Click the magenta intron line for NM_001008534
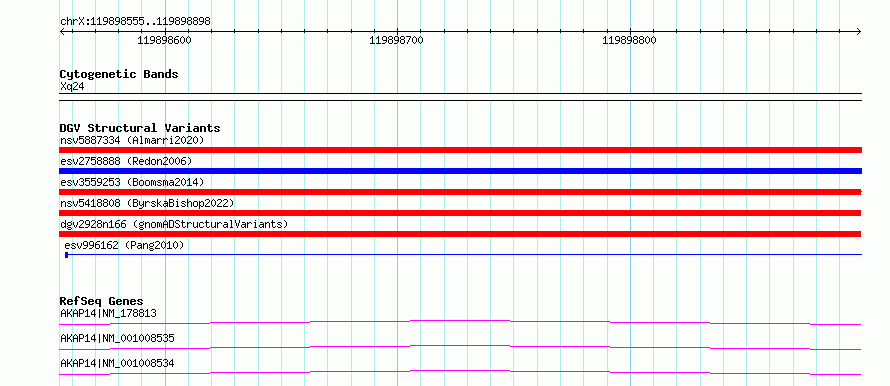The height and width of the screenshot is (386, 890). coord(460,372)
